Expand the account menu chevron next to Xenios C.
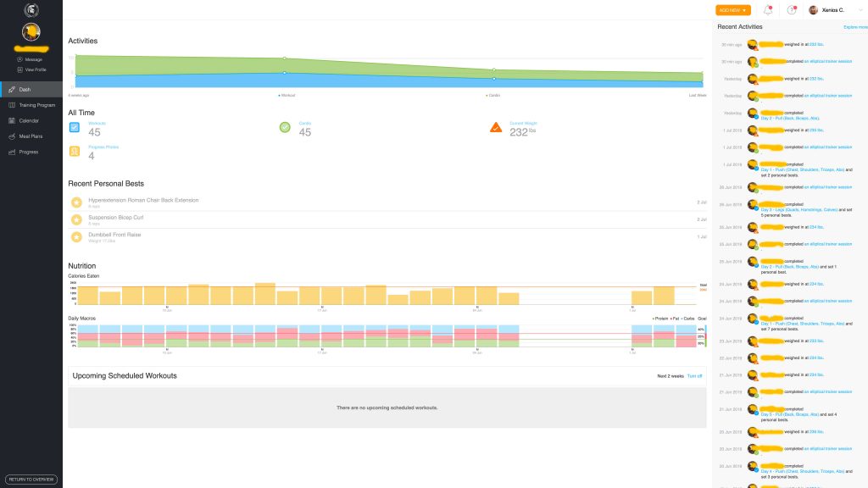This screenshot has height=488, width=868. (860, 10)
